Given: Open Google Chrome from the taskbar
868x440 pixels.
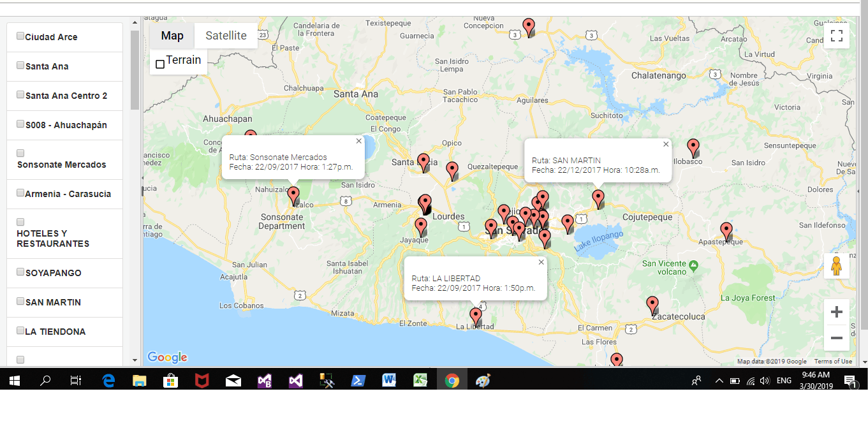Looking at the screenshot, I should coord(452,381).
